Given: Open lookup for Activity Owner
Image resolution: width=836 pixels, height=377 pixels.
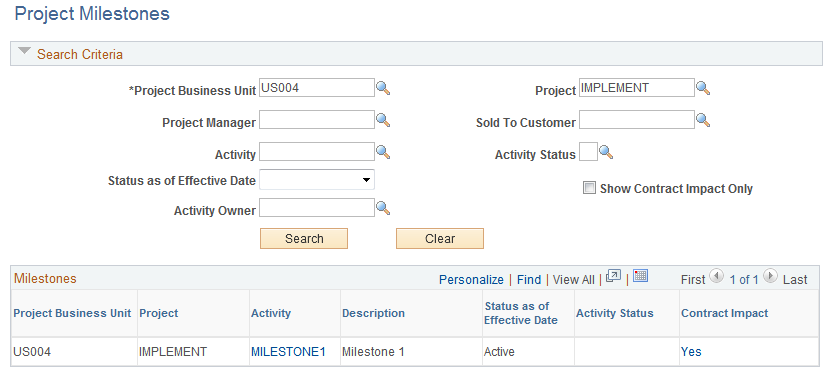Looking at the screenshot, I should (383, 208).
